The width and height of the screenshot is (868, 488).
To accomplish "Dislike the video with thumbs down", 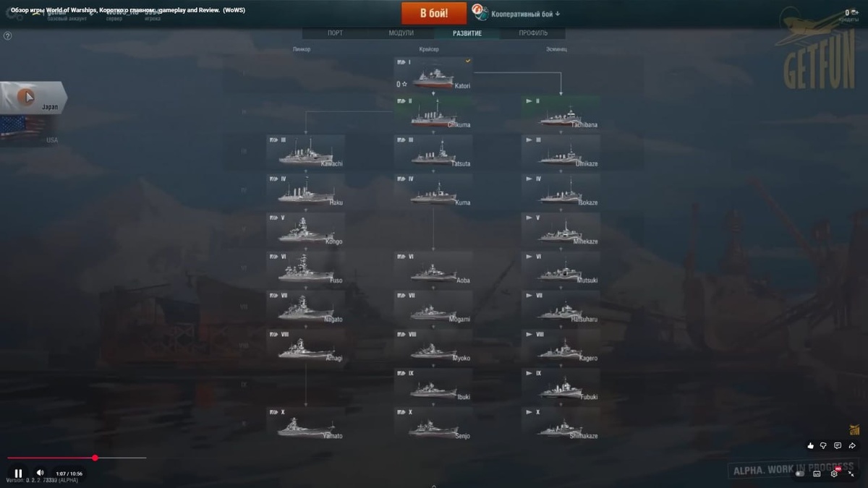I will point(823,445).
